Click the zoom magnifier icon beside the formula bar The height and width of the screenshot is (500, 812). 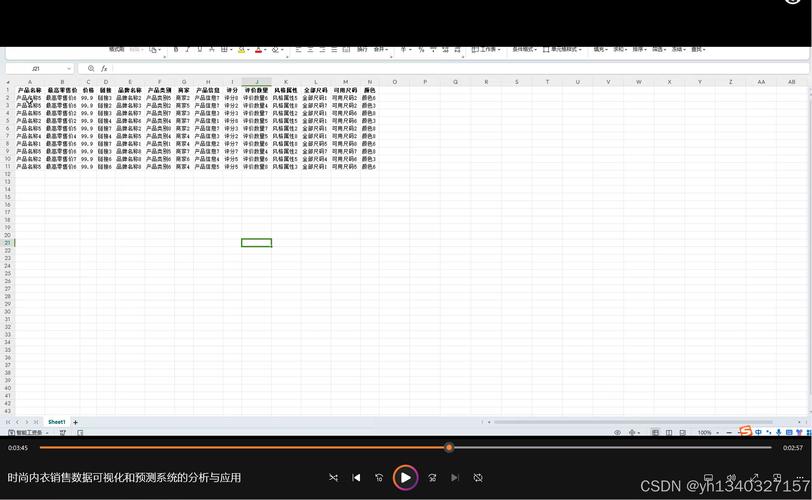[x=91, y=68]
